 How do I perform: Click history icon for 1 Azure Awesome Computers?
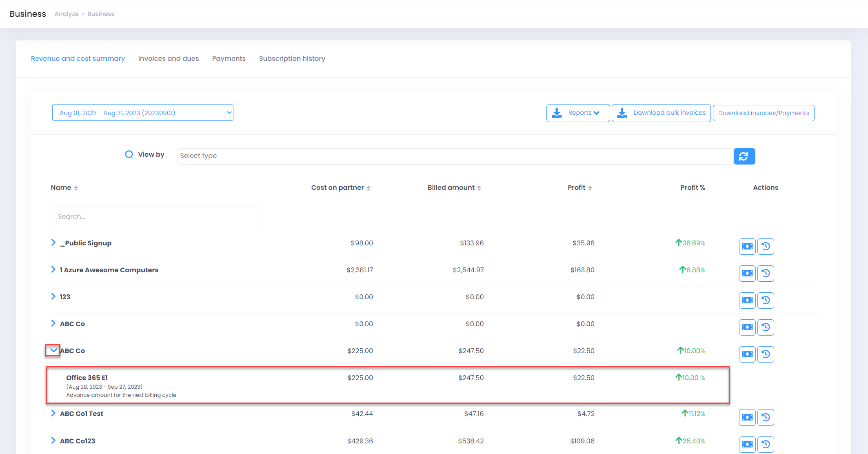(x=766, y=273)
